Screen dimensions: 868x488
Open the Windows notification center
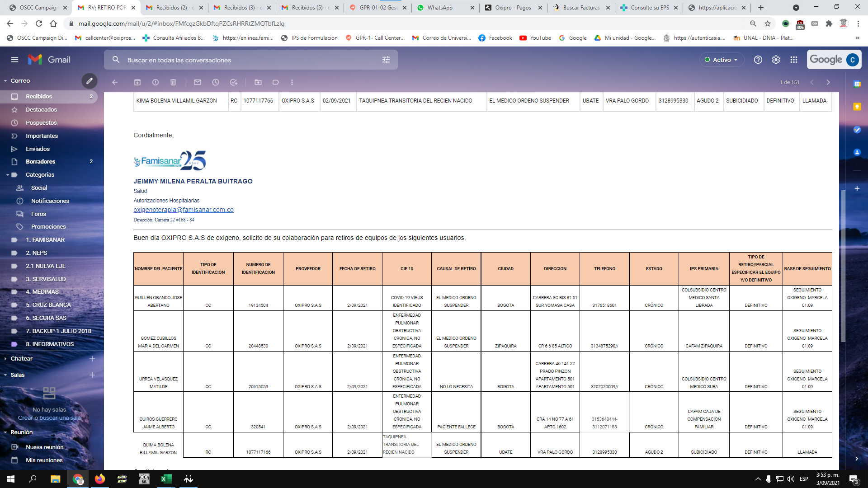click(x=854, y=479)
